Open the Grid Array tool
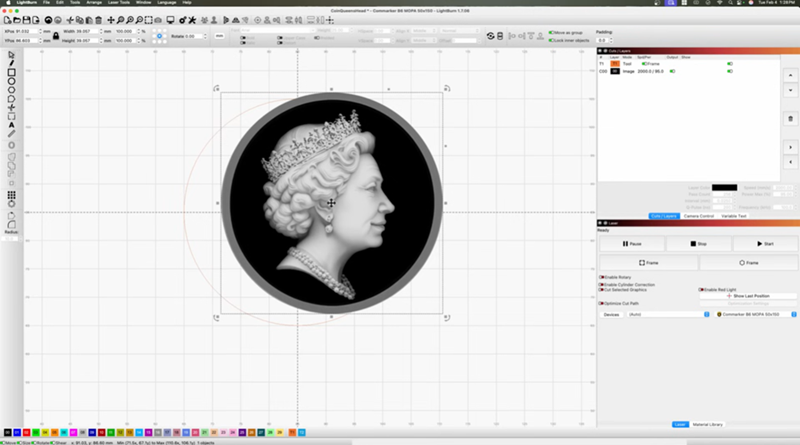This screenshot has height=445, width=800. click(x=11, y=195)
